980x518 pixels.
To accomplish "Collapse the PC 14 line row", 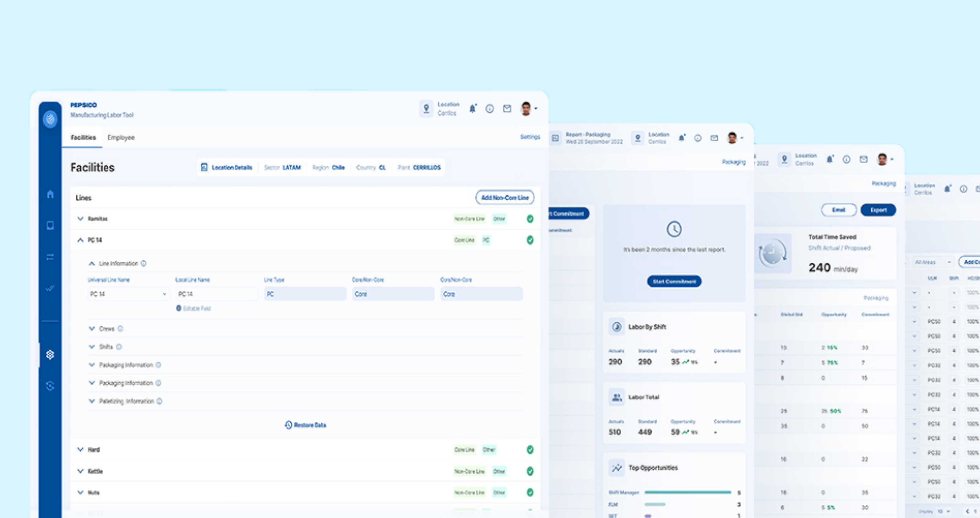I will pos(80,240).
